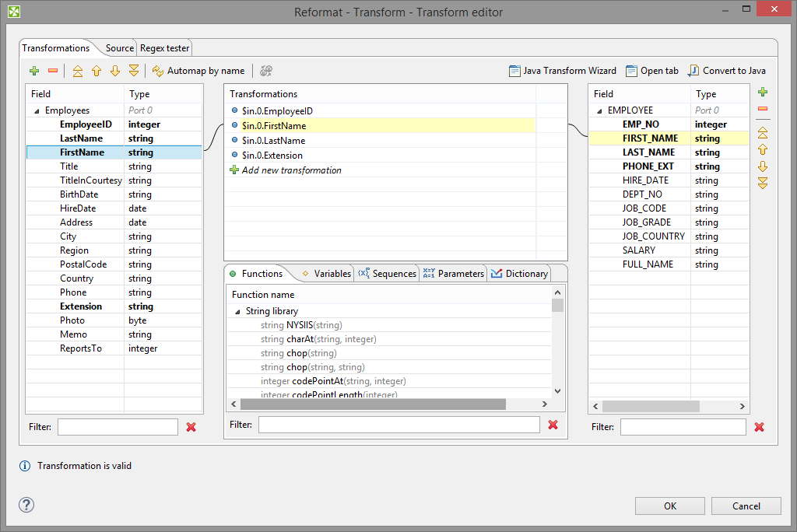Screen dimensions: 797x532
Task: Click the Cancel button
Action: pos(746,506)
